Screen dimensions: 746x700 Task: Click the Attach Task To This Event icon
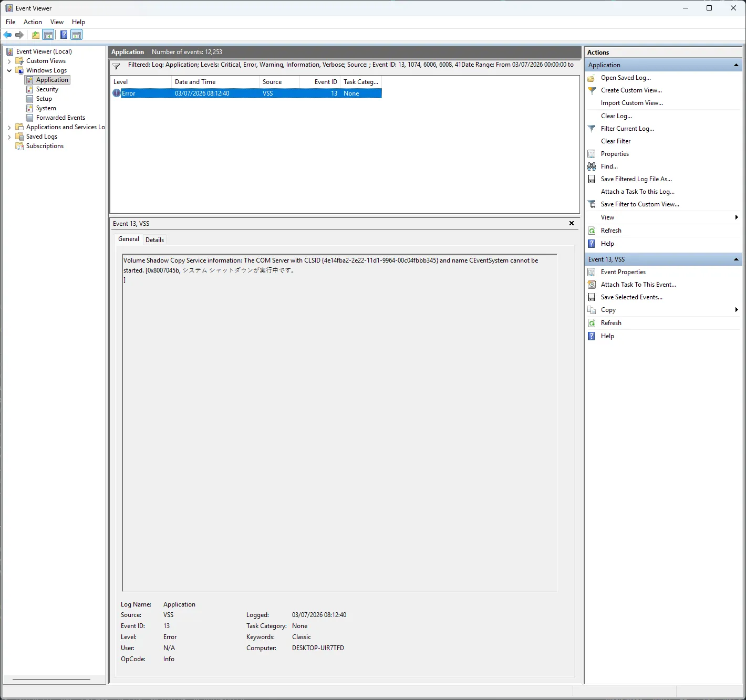click(592, 285)
